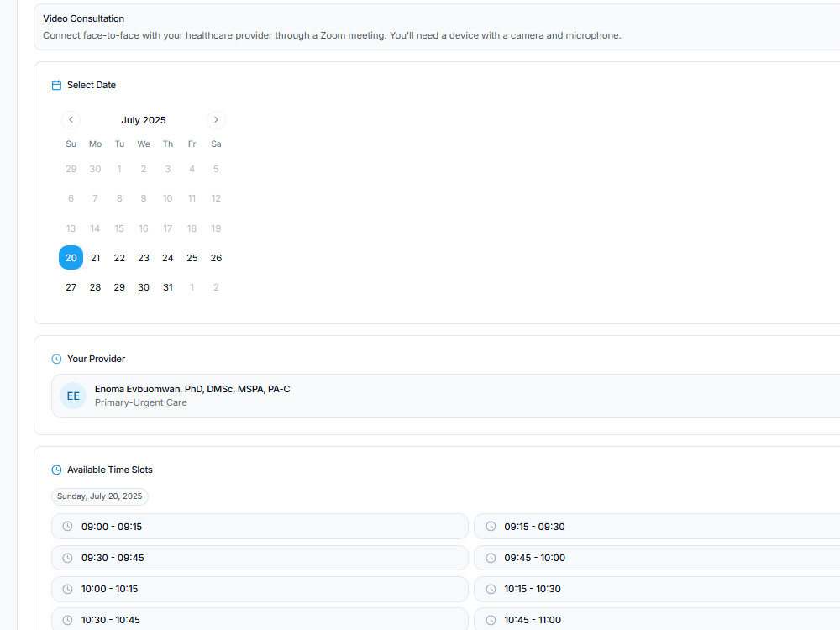Pick July 30 in the last calendar row

pos(144,287)
